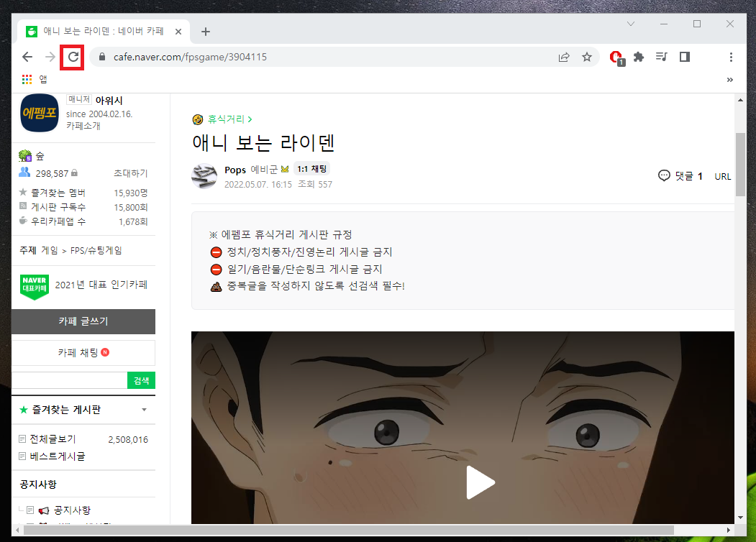Open a new browser tab
The width and height of the screenshot is (756, 542).
click(x=206, y=32)
